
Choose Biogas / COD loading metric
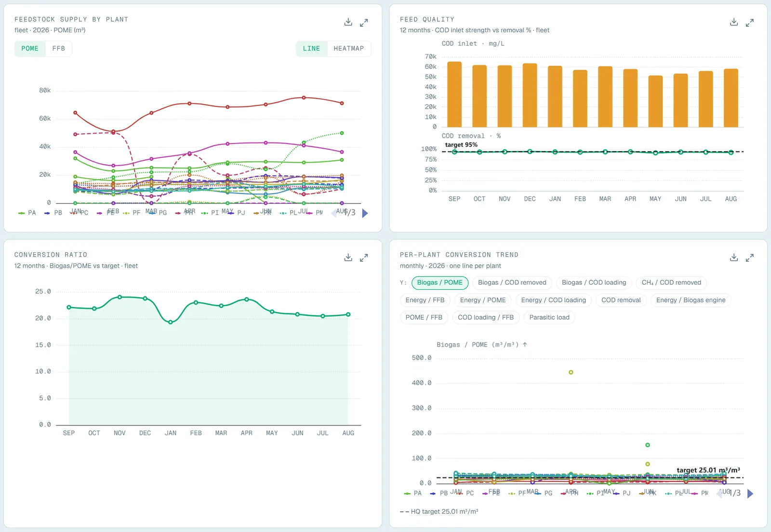(x=594, y=283)
